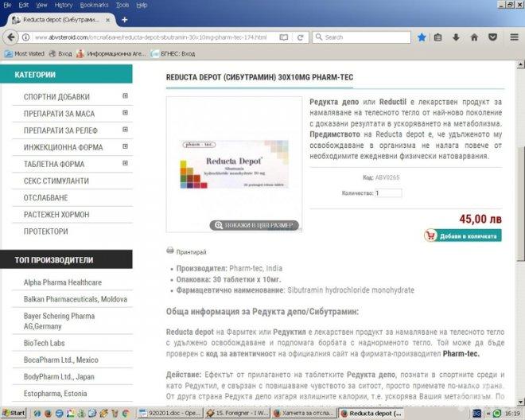Open BocaPharm Ltd., Mexico link
This screenshot has width=525, height=420.
click(61, 360)
